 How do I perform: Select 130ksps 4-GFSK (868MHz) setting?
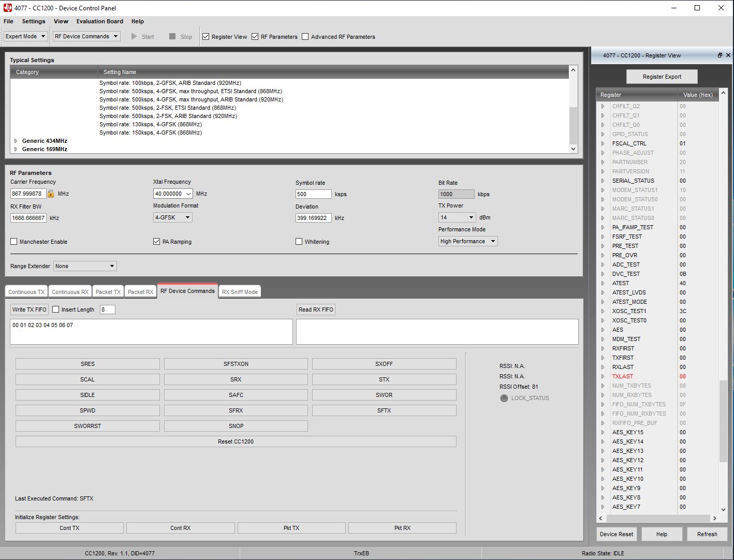pyautogui.click(x=151, y=124)
